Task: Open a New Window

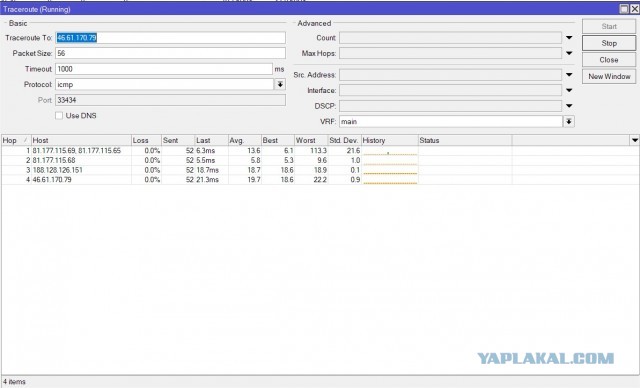Action: [609, 76]
